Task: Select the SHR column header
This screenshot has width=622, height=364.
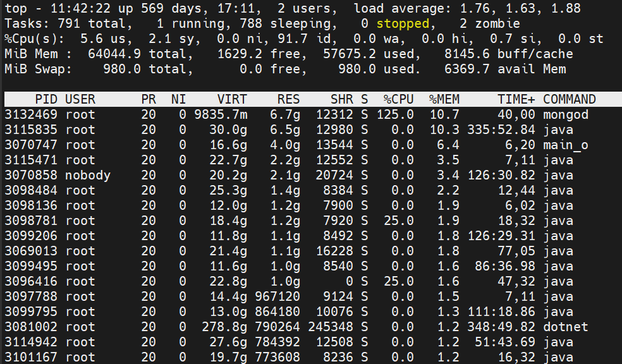Action: 342,99
